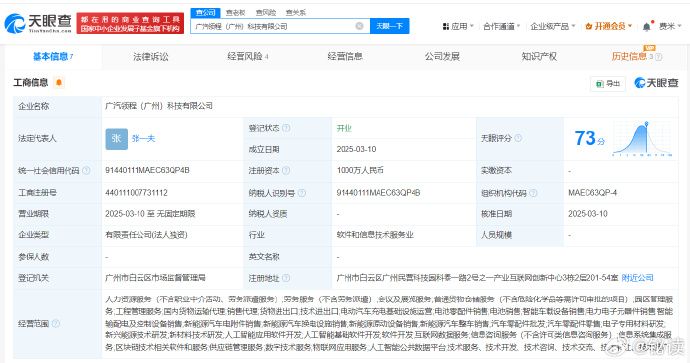Screen dimensions: 690x363
Task: Open the 公司发展 tab
Action: 442,56
